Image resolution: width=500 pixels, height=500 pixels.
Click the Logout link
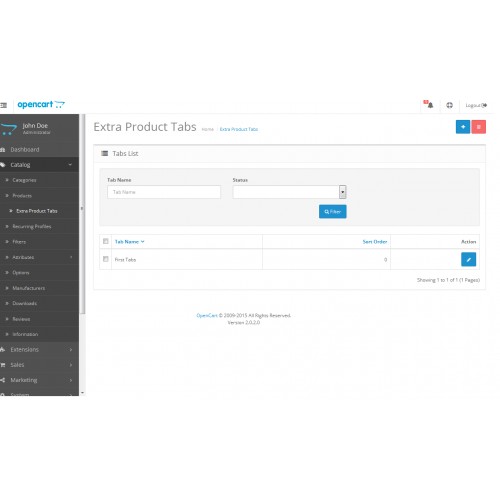pos(476,105)
